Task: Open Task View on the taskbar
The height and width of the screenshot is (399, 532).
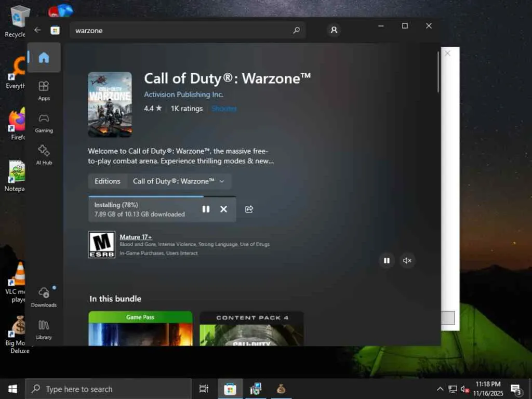Action: pos(204,389)
